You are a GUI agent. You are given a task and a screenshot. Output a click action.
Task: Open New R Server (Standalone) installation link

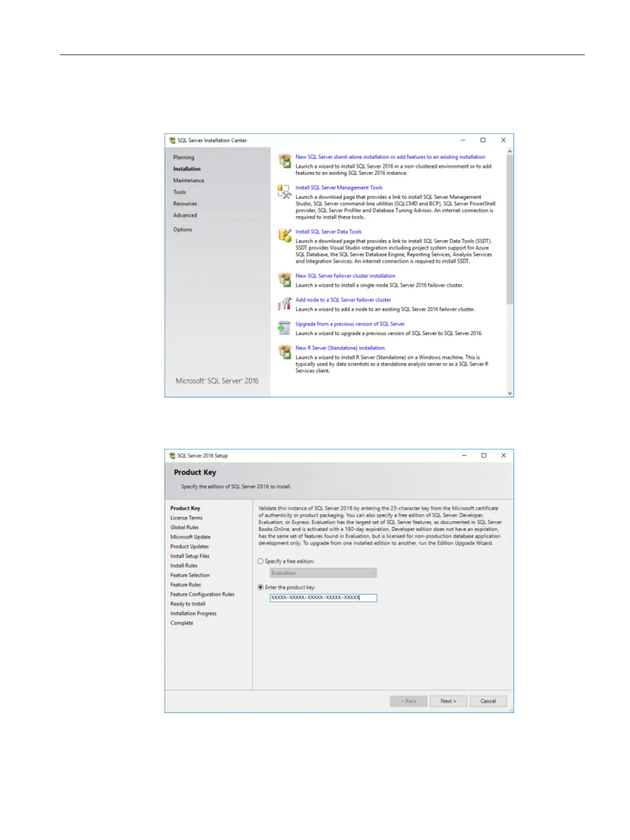click(x=340, y=348)
